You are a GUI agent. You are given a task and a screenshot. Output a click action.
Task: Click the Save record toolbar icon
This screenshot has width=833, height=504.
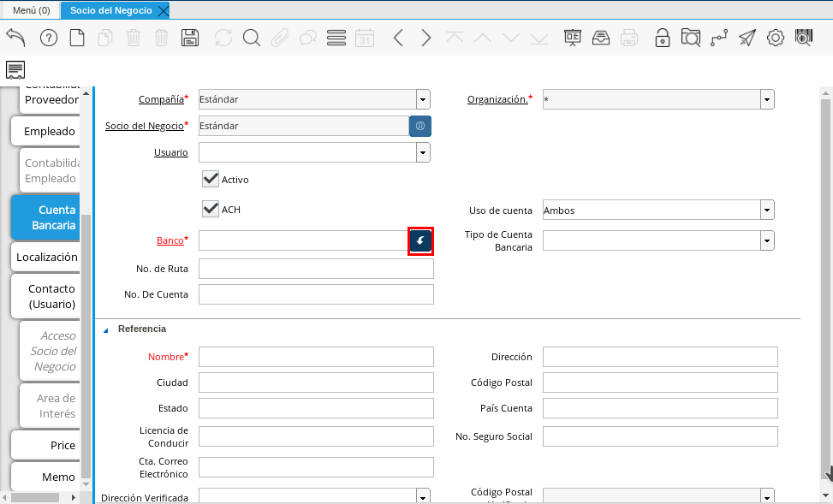point(190,38)
